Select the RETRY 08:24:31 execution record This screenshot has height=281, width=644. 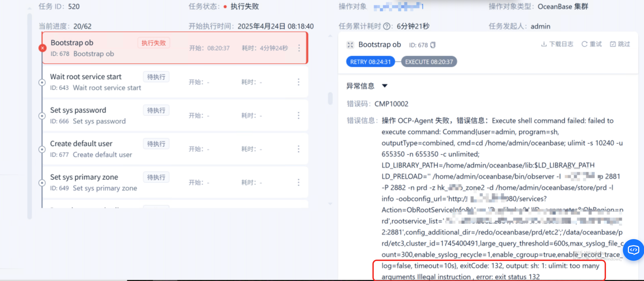370,61
